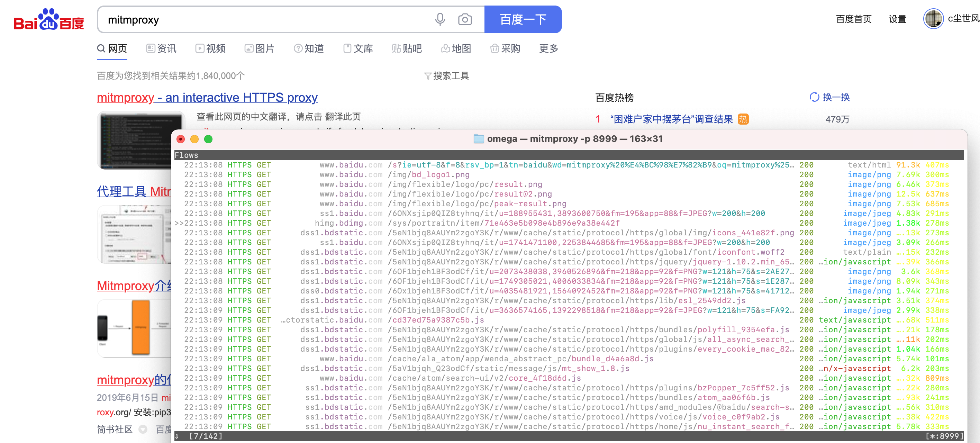The height and width of the screenshot is (443, 980).
Task: Open the 设置 settings menu
Action: point(897,19)
